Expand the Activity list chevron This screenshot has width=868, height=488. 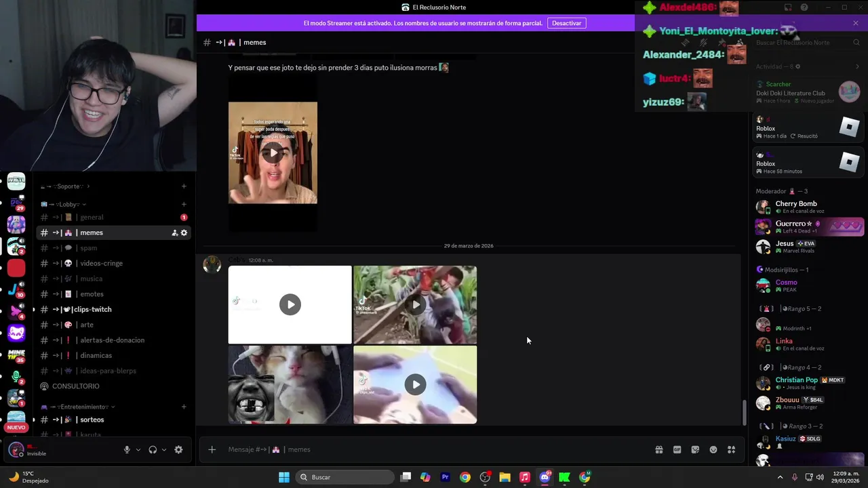pos(857,66)
